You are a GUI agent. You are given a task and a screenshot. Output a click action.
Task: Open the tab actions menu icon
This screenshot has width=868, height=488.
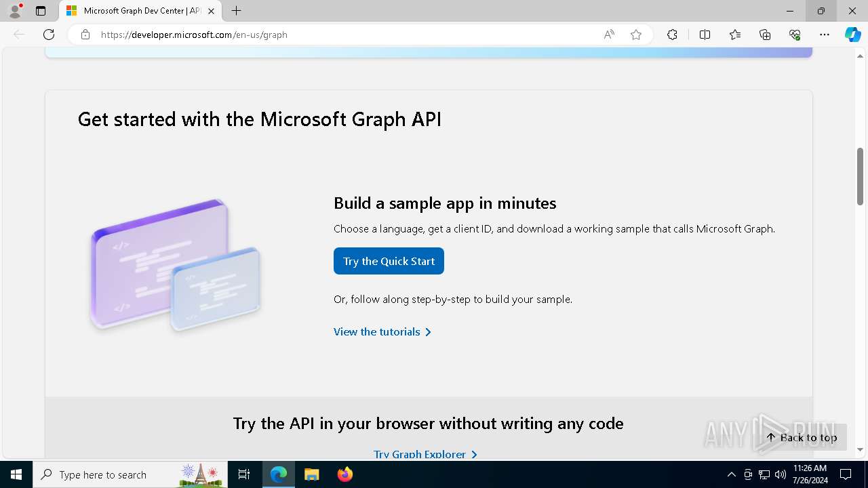click(41, 11)
